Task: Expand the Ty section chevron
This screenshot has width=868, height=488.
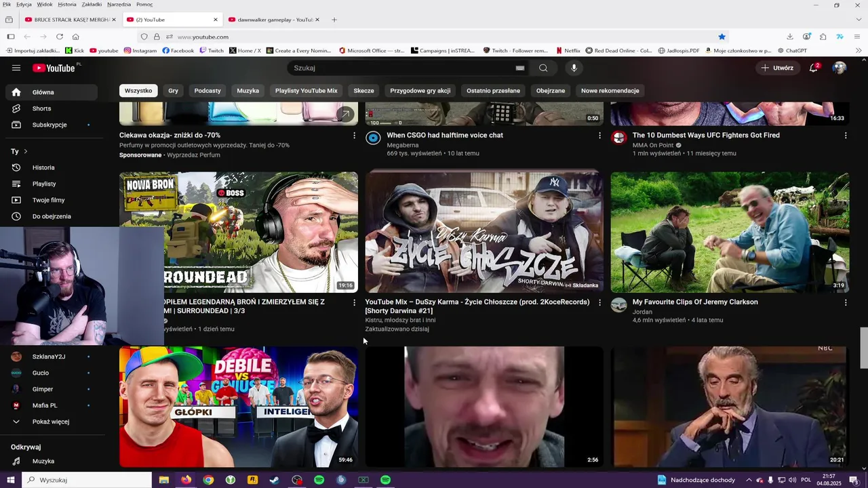Action: (x=26, y=151)
